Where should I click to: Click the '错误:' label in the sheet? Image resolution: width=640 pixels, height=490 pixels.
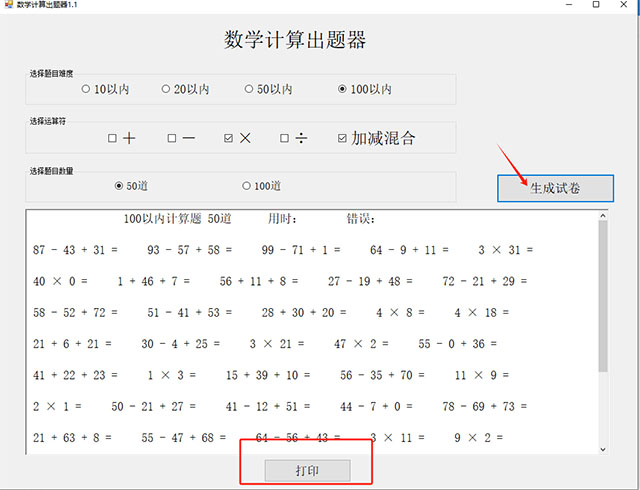coord(361,219)
